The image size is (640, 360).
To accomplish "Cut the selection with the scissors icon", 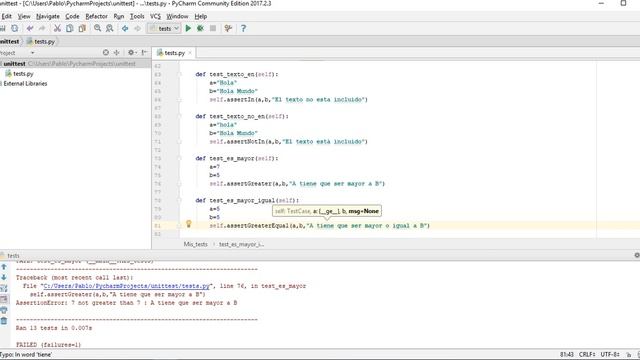I will [x=57, y=29].
